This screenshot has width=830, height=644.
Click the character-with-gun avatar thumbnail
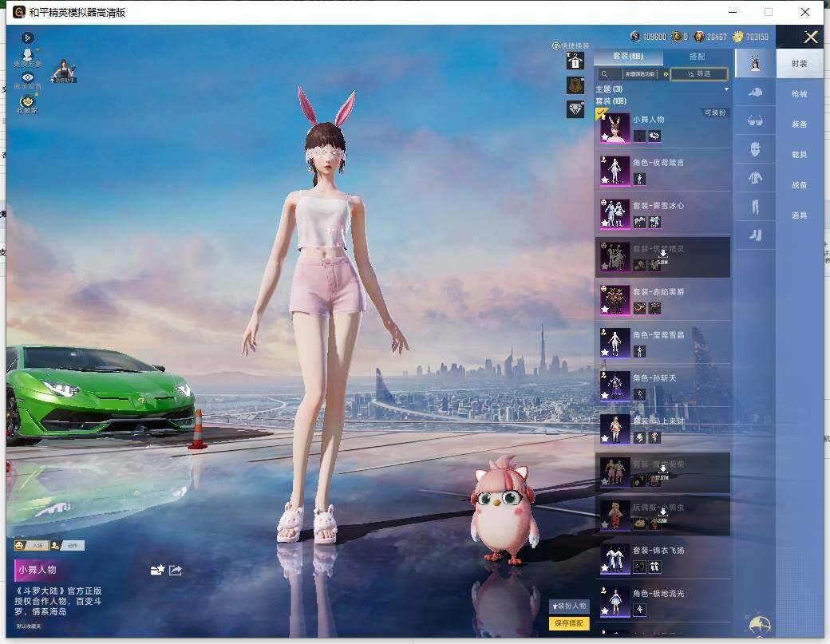pos(64,71)
